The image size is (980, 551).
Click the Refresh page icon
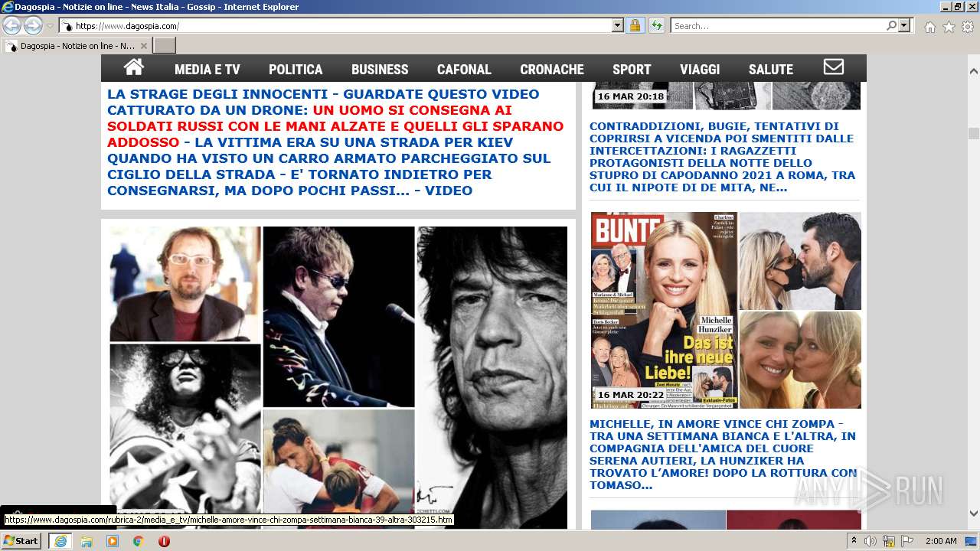point(656,26)
